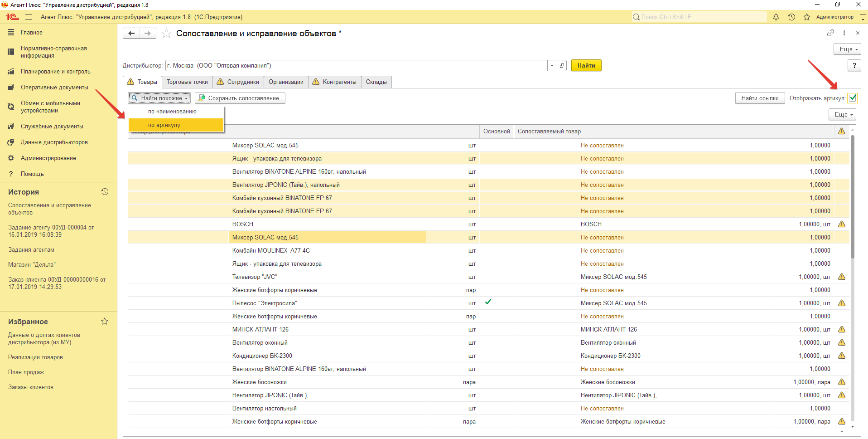This screenshot has height=439, width=868.
Task: Switch to the Сотрудники tab
Action: pyautogui.click(x=238, y=82)
